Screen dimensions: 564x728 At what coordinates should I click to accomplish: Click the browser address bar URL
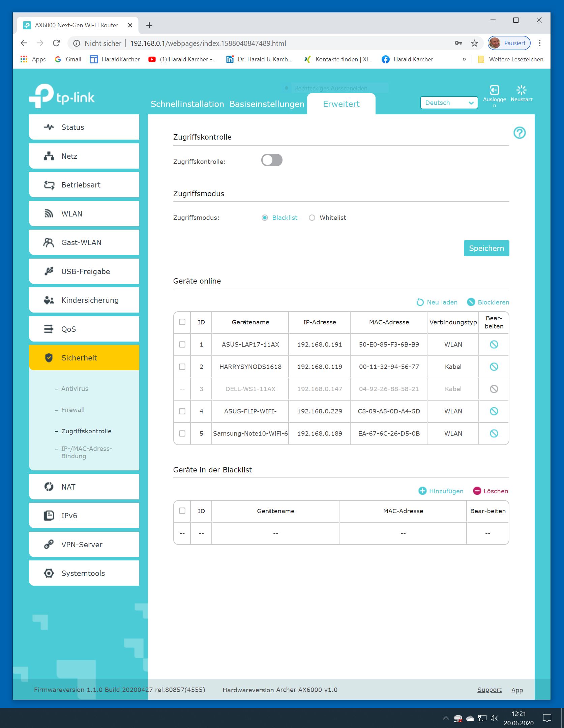[208, 43]
